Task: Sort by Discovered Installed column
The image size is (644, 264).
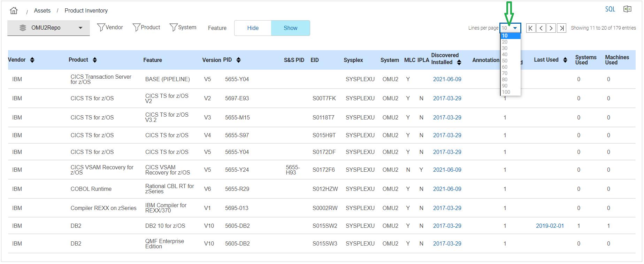Action: 459,62
